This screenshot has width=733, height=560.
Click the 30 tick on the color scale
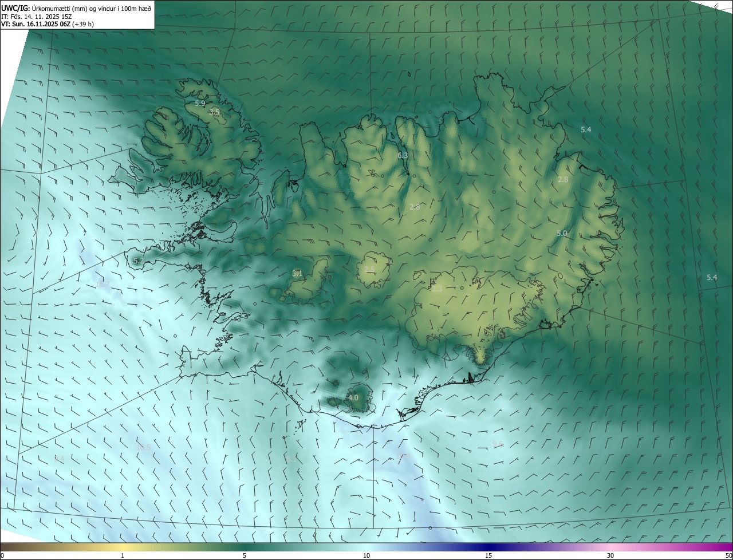coord(610,555)
